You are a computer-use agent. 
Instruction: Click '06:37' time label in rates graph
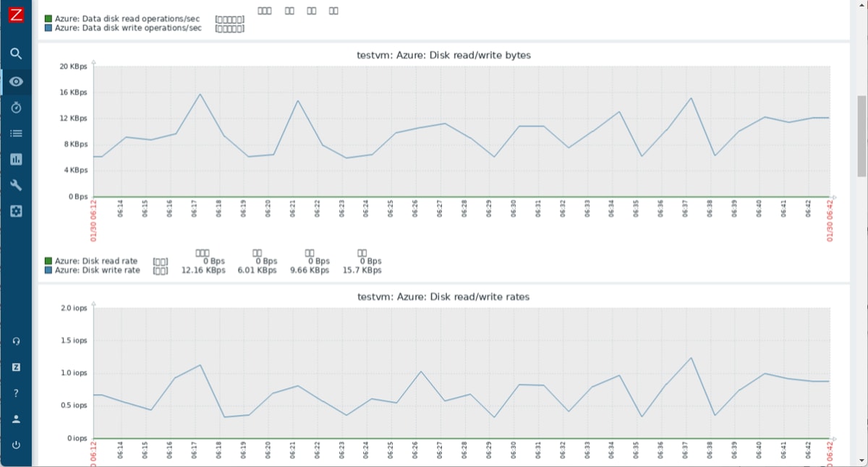click(685, 450)
